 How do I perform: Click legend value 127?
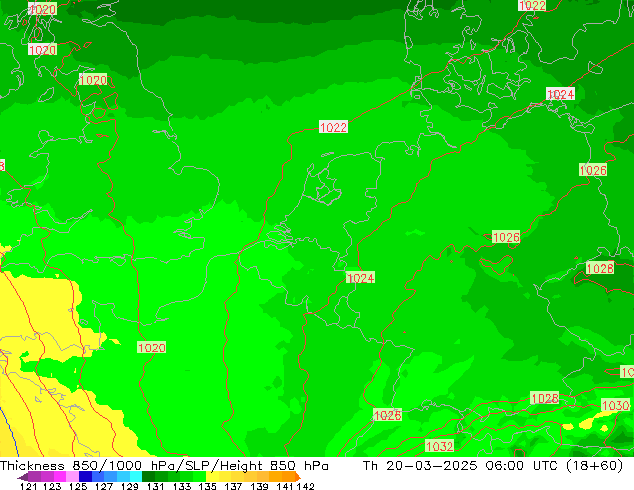[104, 486]
